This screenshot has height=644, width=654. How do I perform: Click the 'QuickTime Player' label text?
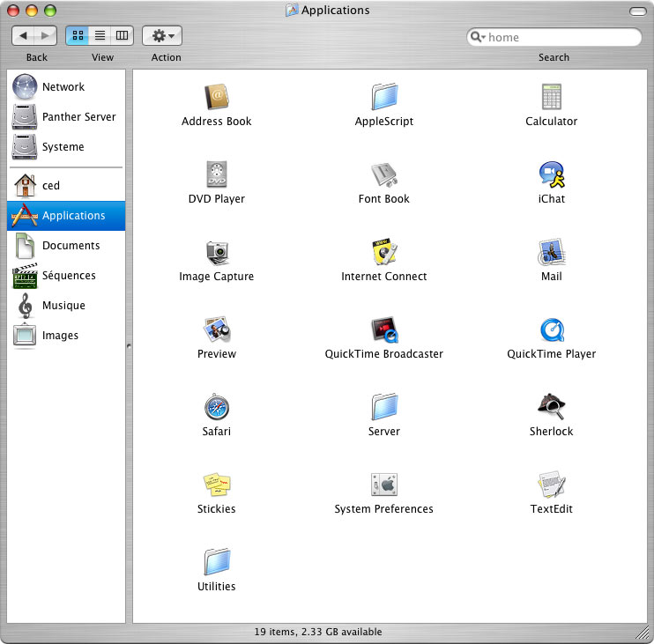point(552,354)
